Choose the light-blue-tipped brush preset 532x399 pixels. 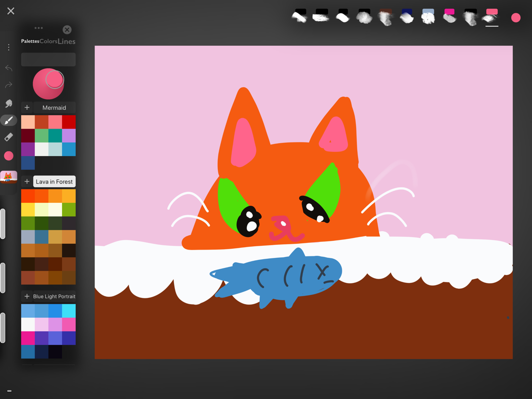(428, 16)
